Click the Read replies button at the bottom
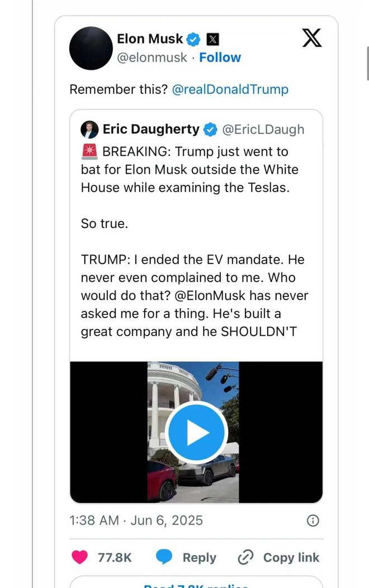Viewport: 369px width, 588px height. coord(196,584)
